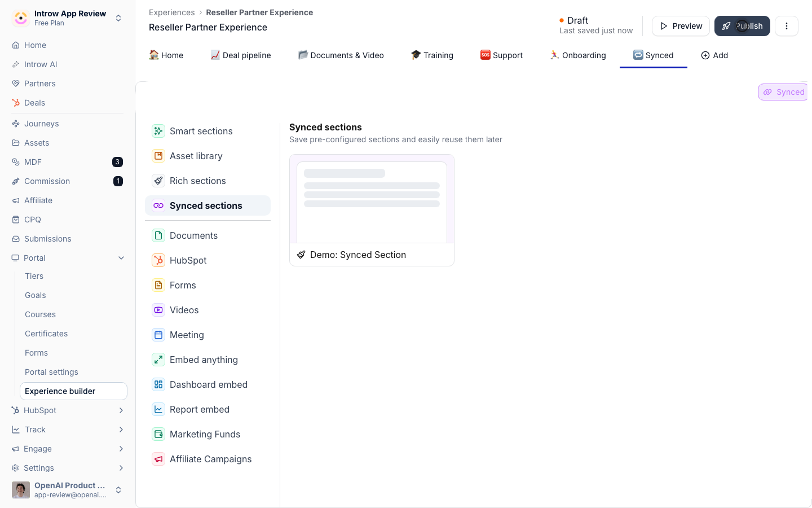Switch to the Deal pipeline tab

pyautogui.click(x=241, y=55)
